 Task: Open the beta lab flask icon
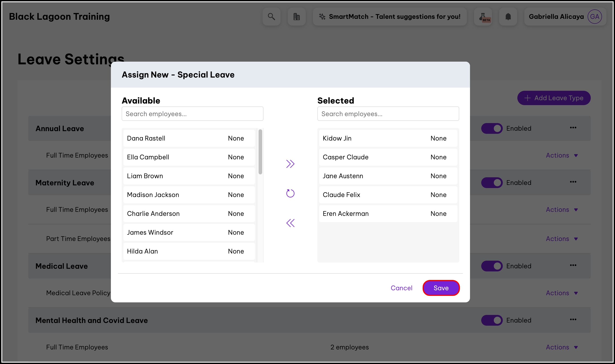[x=483, y=16]
